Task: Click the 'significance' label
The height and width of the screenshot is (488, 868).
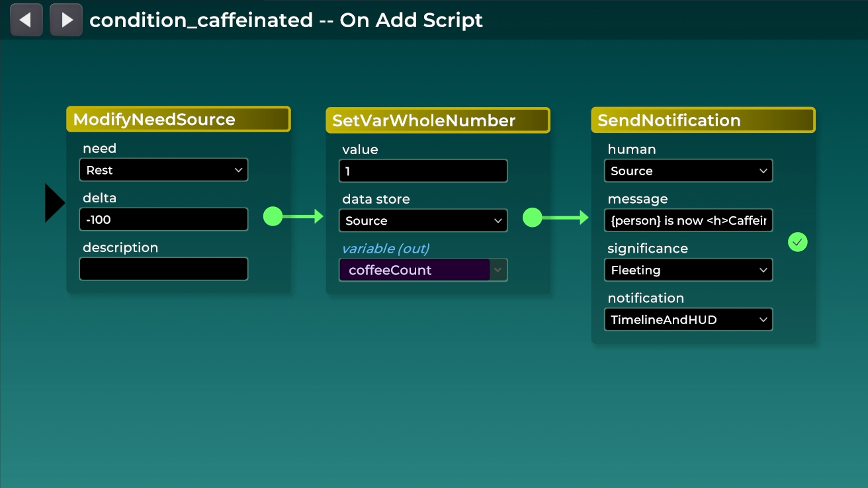Action: 648,249
